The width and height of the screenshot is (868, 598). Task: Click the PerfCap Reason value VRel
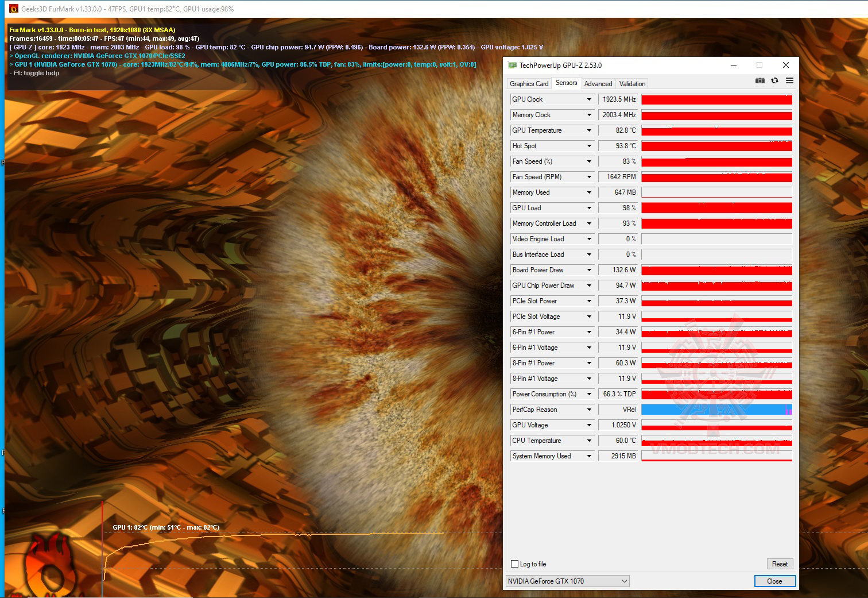pyautogui.click(x=618, y=410)
